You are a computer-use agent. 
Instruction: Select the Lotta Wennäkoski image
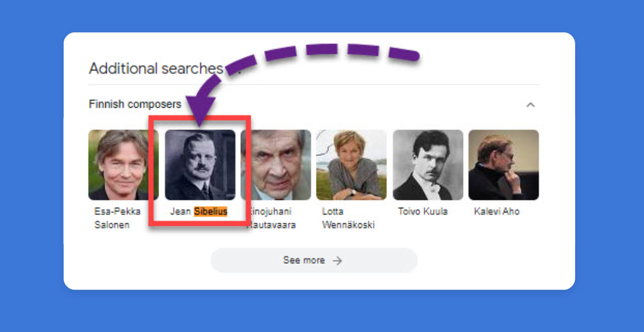point(351,165)
